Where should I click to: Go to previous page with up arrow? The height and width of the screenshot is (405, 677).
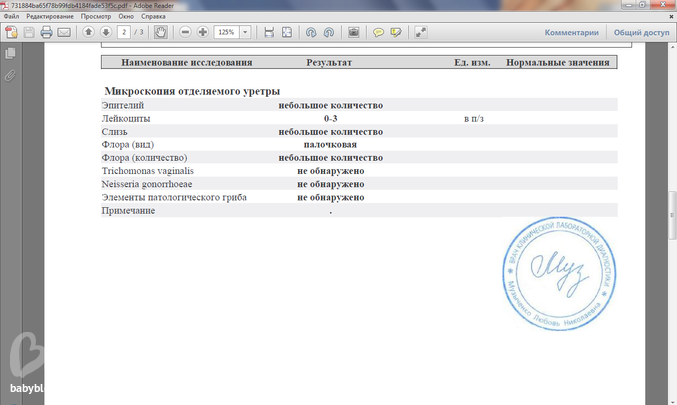(x=88, y=32)
